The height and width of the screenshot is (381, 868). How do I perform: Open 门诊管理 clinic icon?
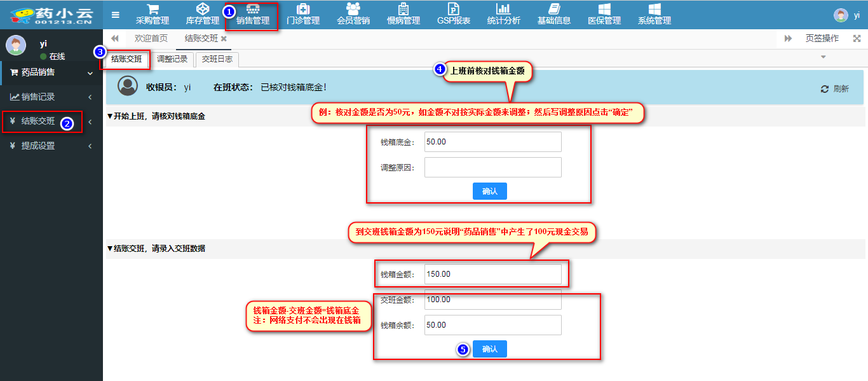coord(303,9)
